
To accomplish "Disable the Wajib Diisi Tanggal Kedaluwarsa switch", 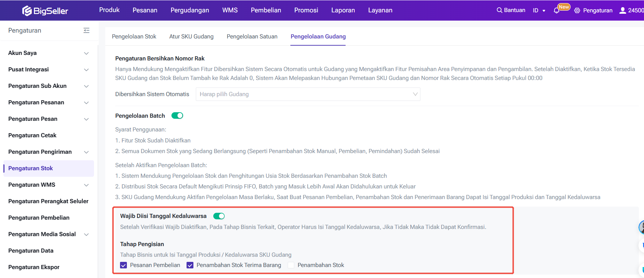I will click(x=219, y=216).
